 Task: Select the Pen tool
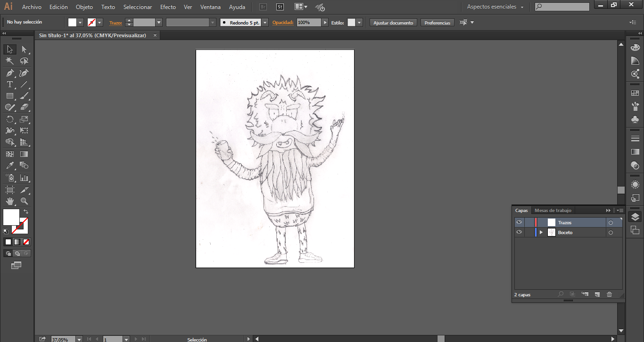9,73
